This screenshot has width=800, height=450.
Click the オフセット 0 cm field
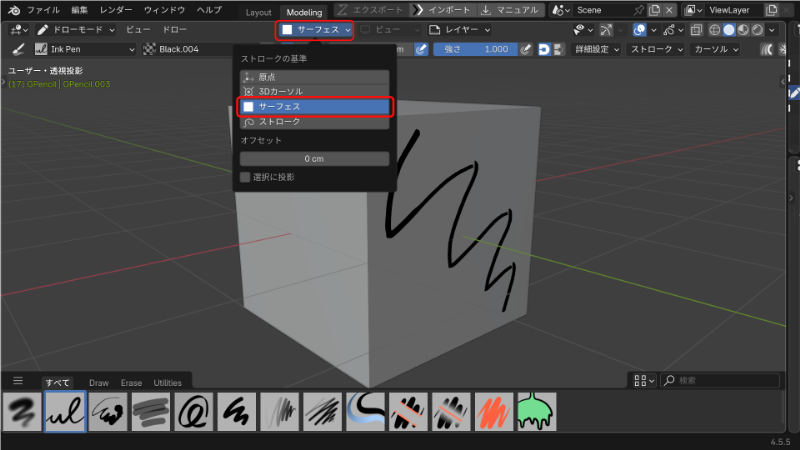coord(314,159)
